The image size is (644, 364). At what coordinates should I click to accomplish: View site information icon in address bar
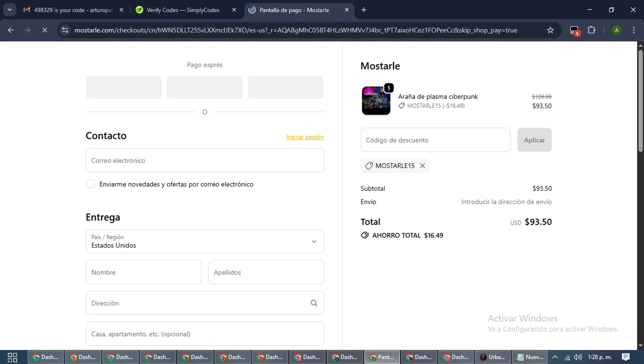pos(65,30)
